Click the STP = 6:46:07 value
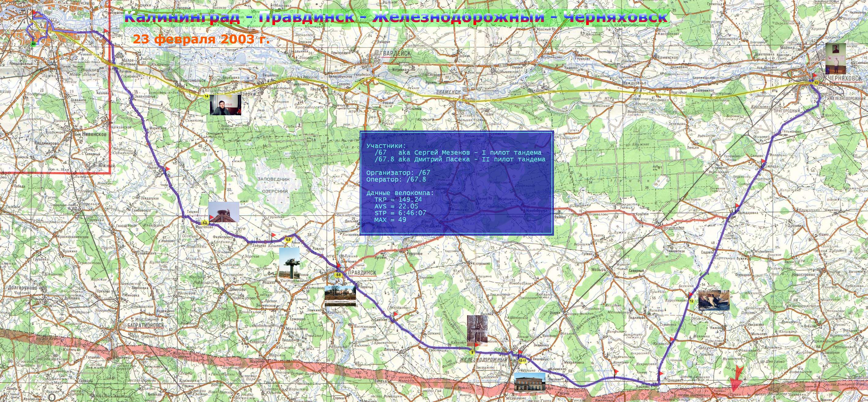The height and width of the screenshot is (402, 868). click(400, 213)
